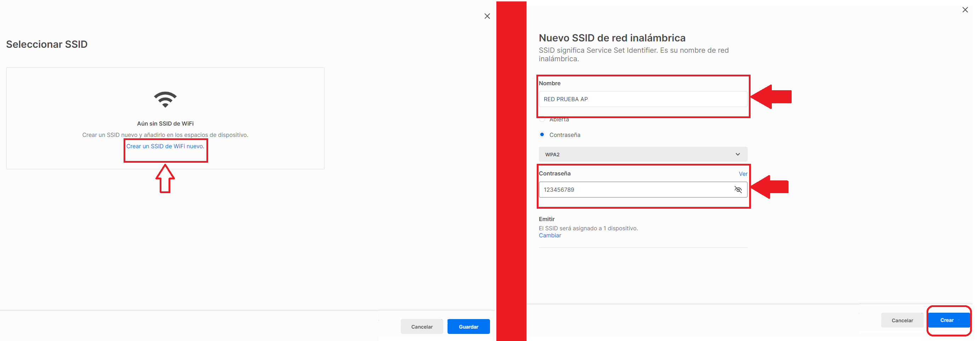Viewport: 980px width, 341px height.
Task: Click the Seleccionar SSID heading
Action: click(47, 45)
